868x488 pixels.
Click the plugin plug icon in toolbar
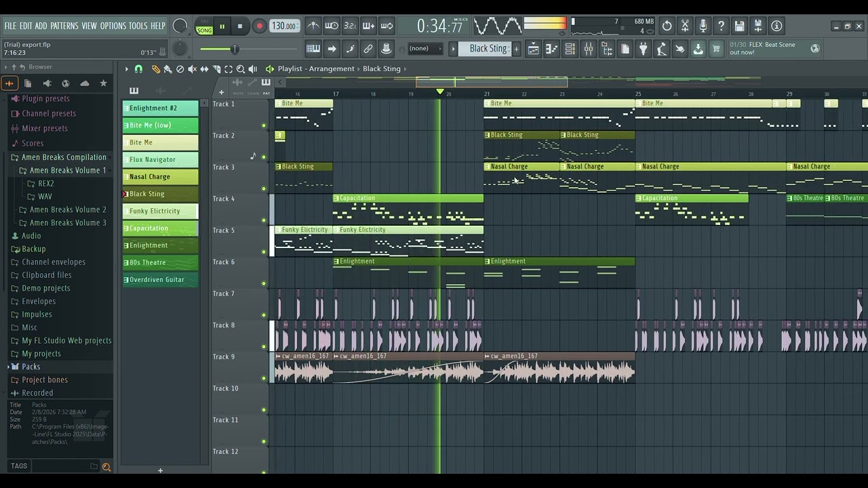[644, 49]
